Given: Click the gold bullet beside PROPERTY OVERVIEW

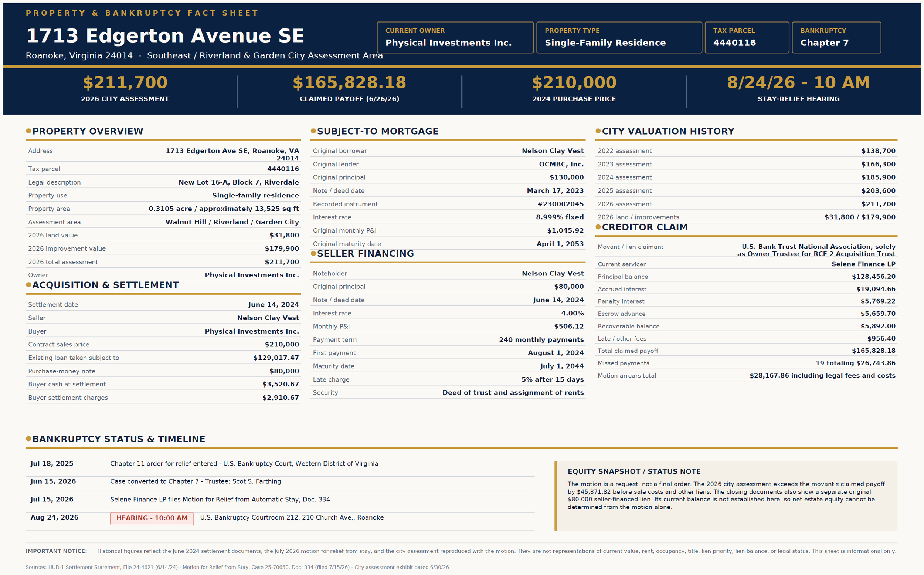Looking at the screenshot, I should click(x=28, y=131).
